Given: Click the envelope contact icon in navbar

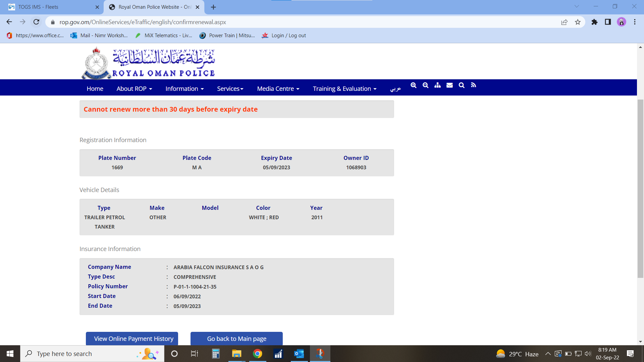Looking at the screenshot, I should 449,85.
